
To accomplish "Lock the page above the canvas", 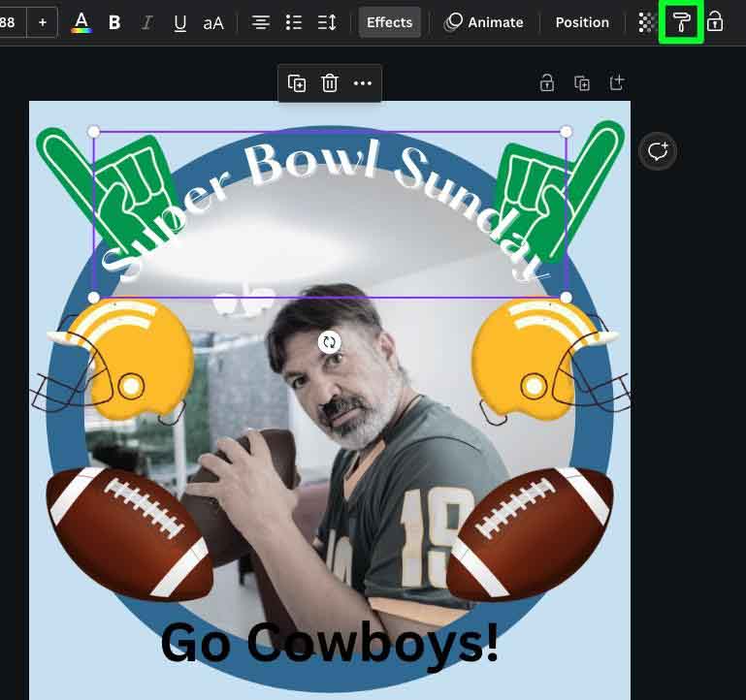I will [547, 83].
